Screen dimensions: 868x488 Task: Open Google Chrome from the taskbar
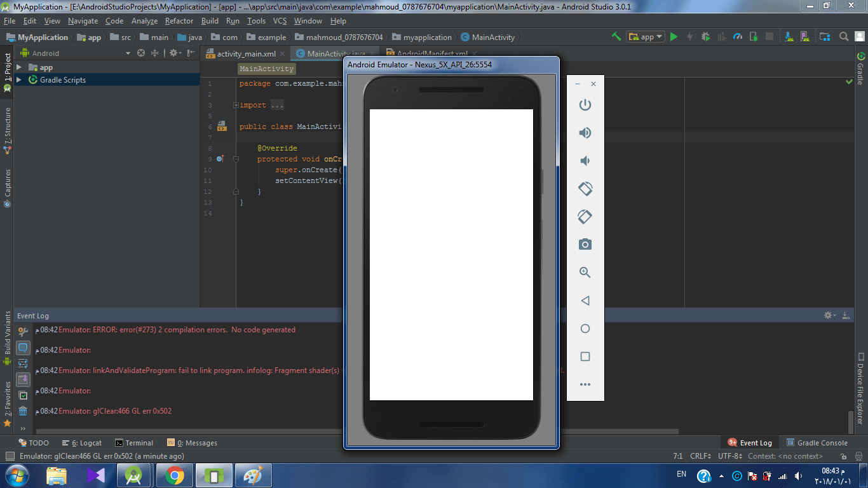(175, 475)
